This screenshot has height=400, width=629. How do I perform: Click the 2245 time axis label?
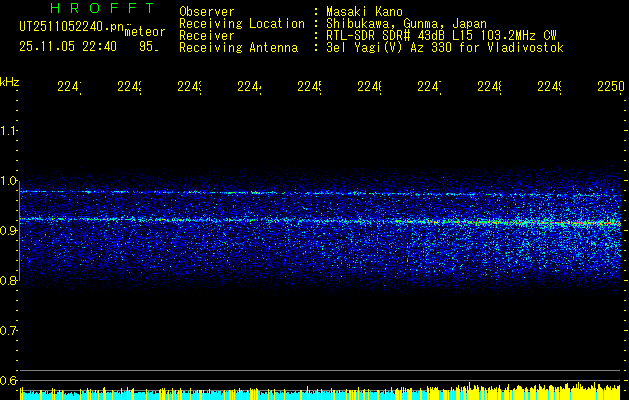(310, 87)
